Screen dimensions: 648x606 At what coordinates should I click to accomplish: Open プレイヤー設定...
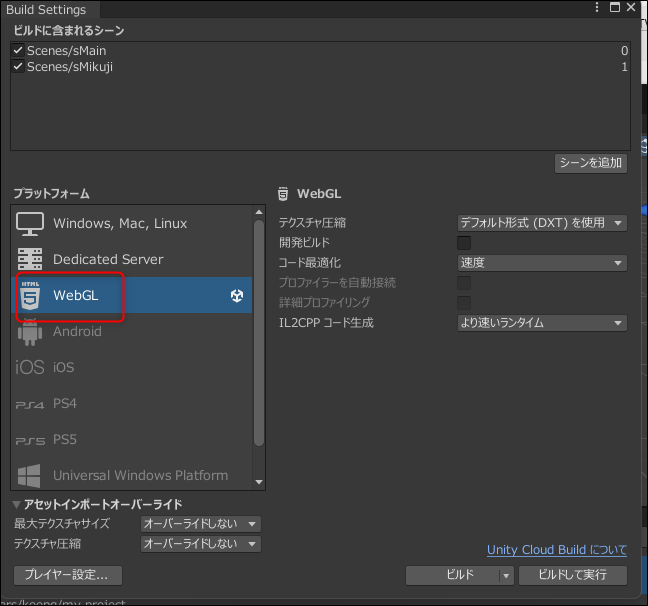tap(68, 575)
